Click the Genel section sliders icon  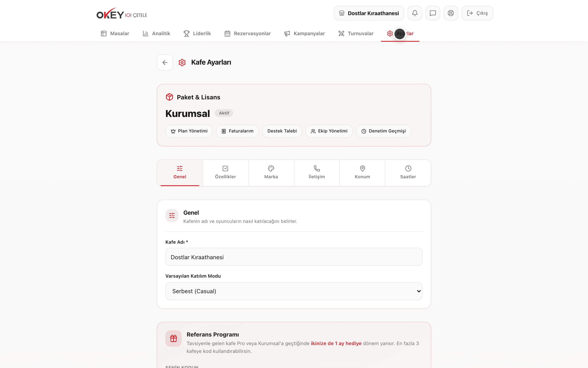(172, 215)
